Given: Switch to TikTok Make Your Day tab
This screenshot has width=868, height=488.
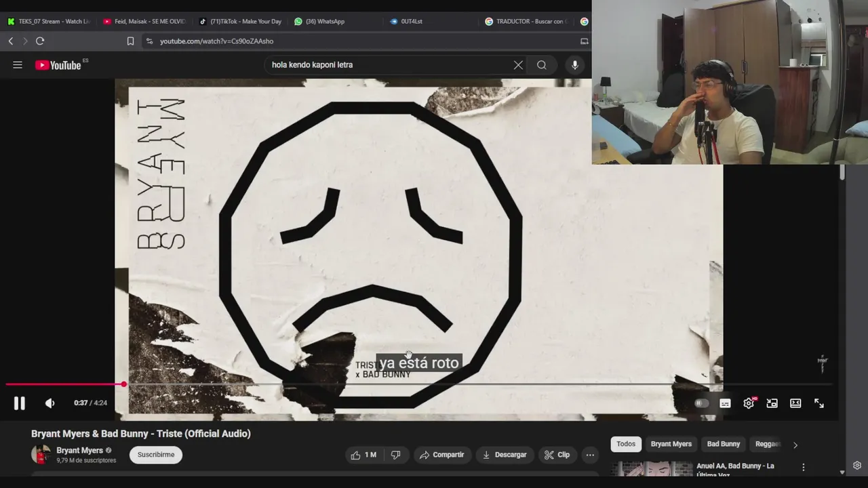Looking at the screenshot, I should point(240,22).
